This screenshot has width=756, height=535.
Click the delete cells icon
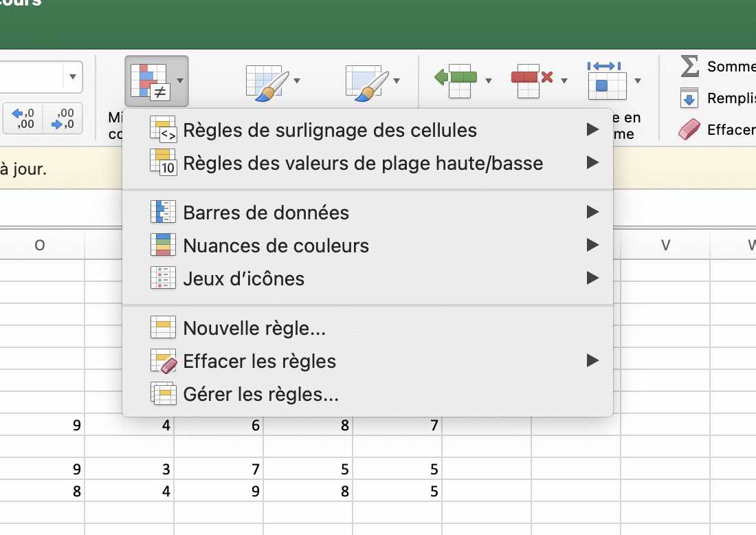point(532,80)
